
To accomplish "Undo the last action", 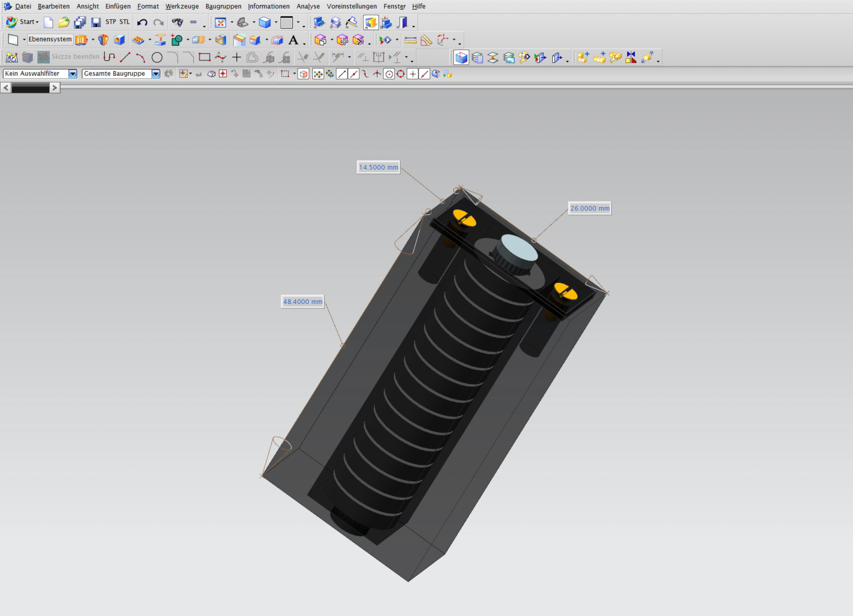I will click(142, 22).
